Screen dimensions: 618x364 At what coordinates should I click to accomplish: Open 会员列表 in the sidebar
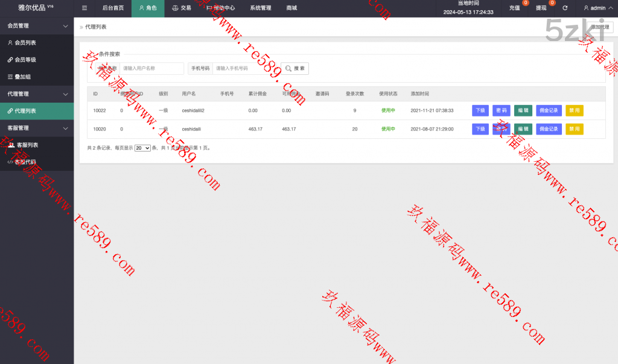click(25, 43)
